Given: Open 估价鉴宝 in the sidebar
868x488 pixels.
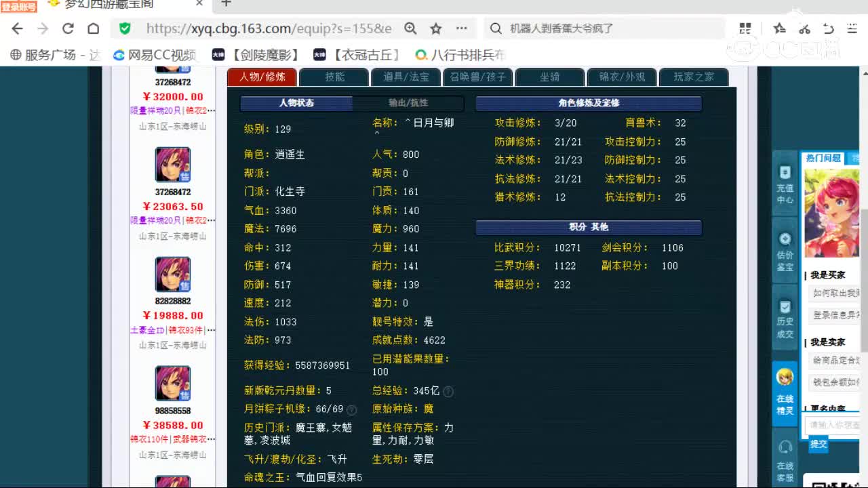Looking at the screenshot, I should [x=785, y=251].
